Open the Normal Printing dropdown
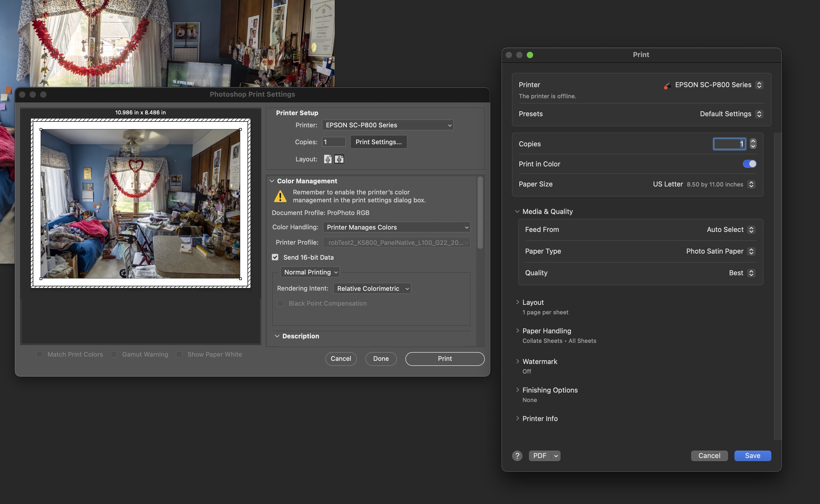This screenshot has width=820, height=504. click(x=310, y=272)
